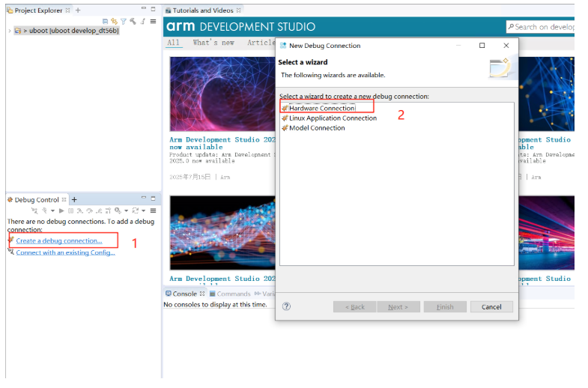588x388 pixels.
Task: Click Continue play icon in Debug Control
Action: click(61, 211)
